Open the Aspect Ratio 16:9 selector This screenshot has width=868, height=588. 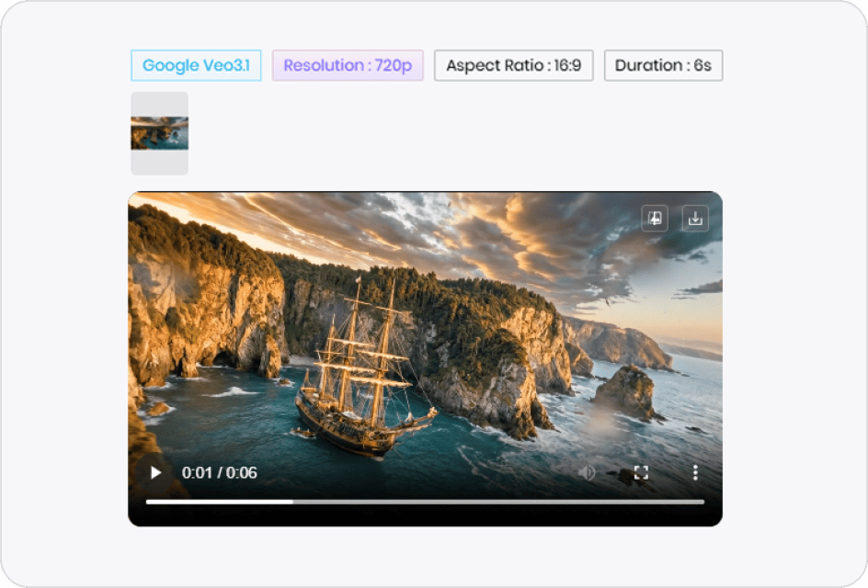[513, 65]
